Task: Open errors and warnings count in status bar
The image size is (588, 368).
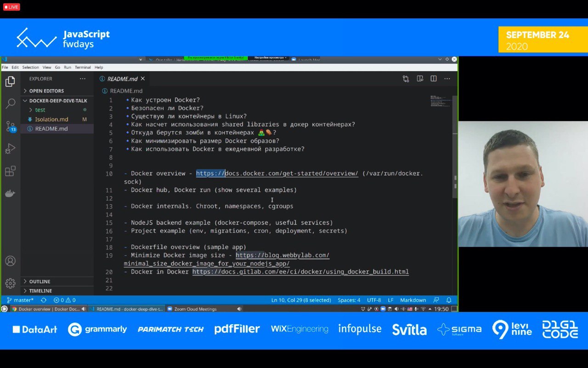Action: pyautogui.click(x=65, y=300)
